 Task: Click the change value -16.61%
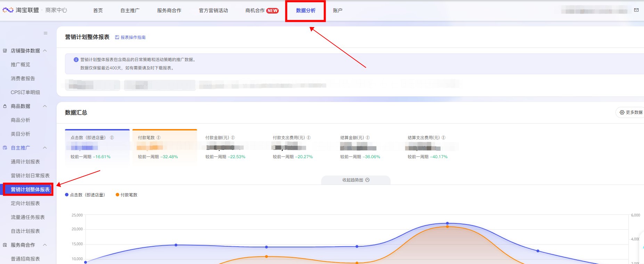pos(101,157)
